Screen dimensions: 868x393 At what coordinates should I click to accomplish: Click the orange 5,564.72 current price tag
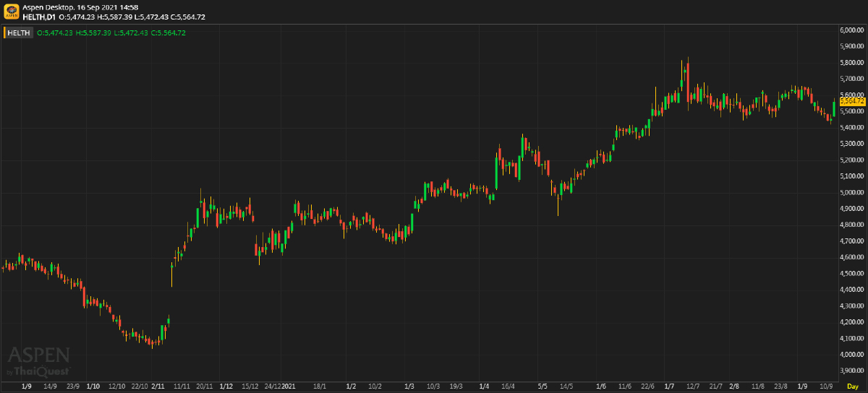coord(853,102)
